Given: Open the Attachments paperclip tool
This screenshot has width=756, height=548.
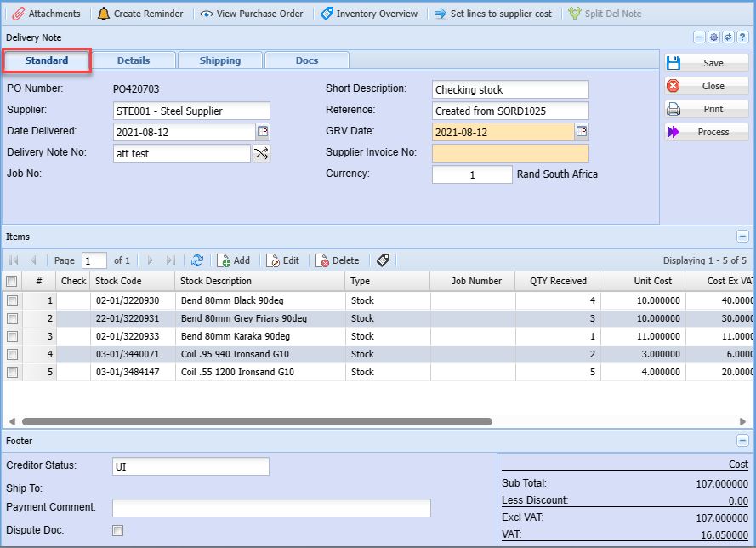Looking at the screenshot, I should point(46,14).
